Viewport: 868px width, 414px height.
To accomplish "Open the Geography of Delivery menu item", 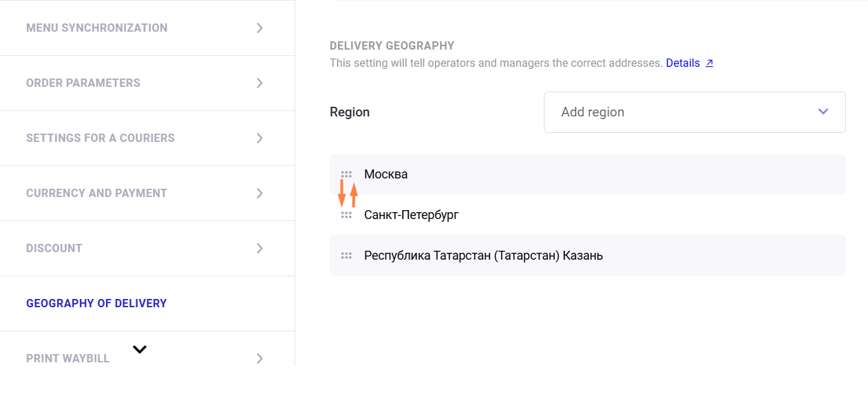I will point(96,304).
